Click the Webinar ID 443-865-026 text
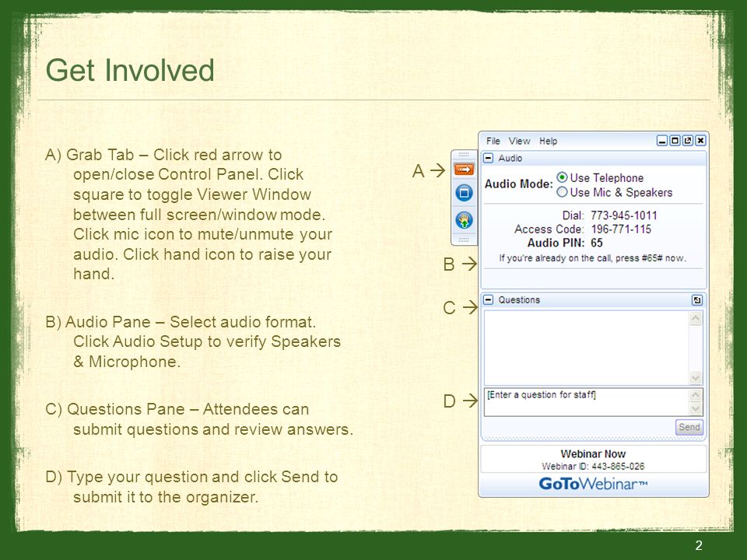The image size is (747, 560). (593, 466)
